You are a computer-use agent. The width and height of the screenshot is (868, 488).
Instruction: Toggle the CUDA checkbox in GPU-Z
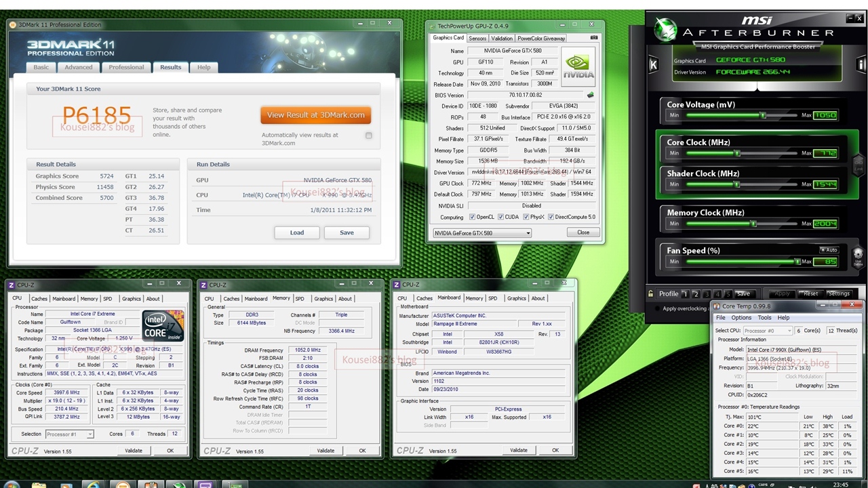click(500, 217)
